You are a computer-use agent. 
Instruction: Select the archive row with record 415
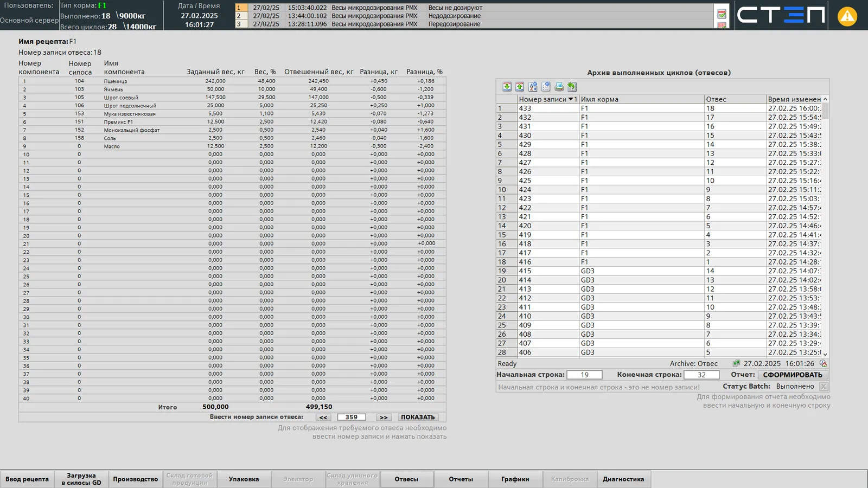click(x=659, y=271)
